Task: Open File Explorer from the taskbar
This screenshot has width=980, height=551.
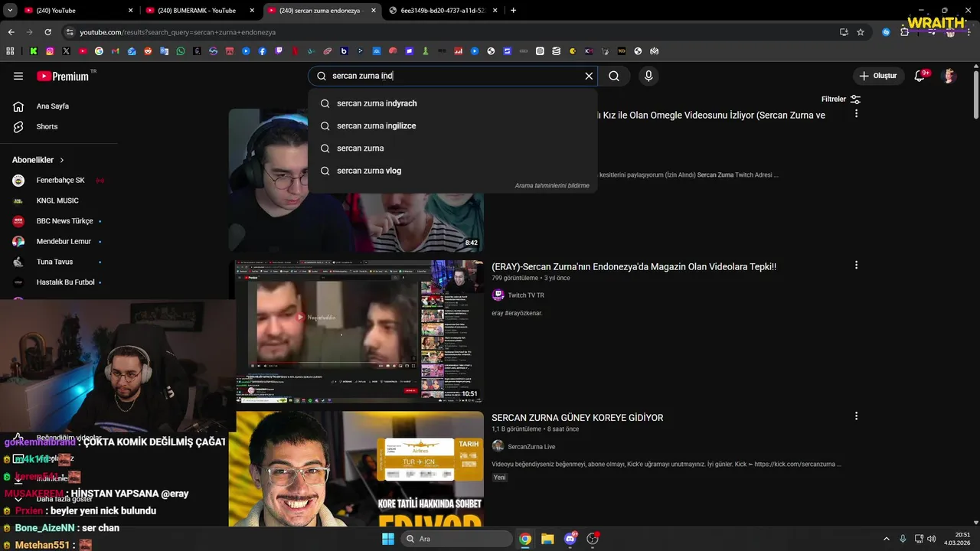Action: [547, 539]
